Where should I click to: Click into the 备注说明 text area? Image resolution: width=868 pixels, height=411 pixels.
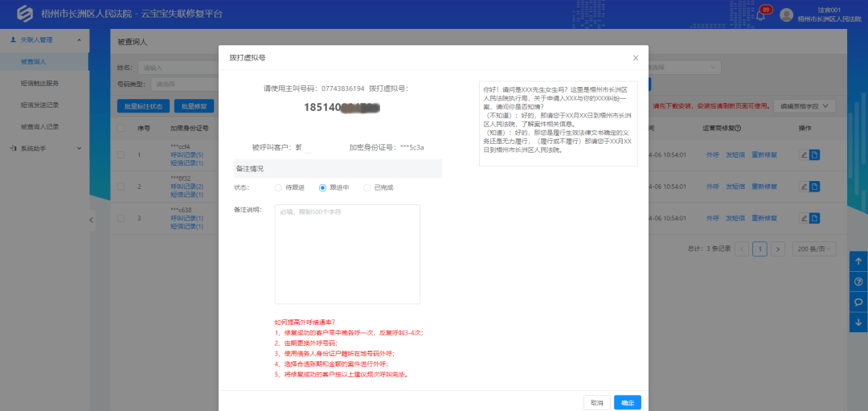(x=347, y=254)
